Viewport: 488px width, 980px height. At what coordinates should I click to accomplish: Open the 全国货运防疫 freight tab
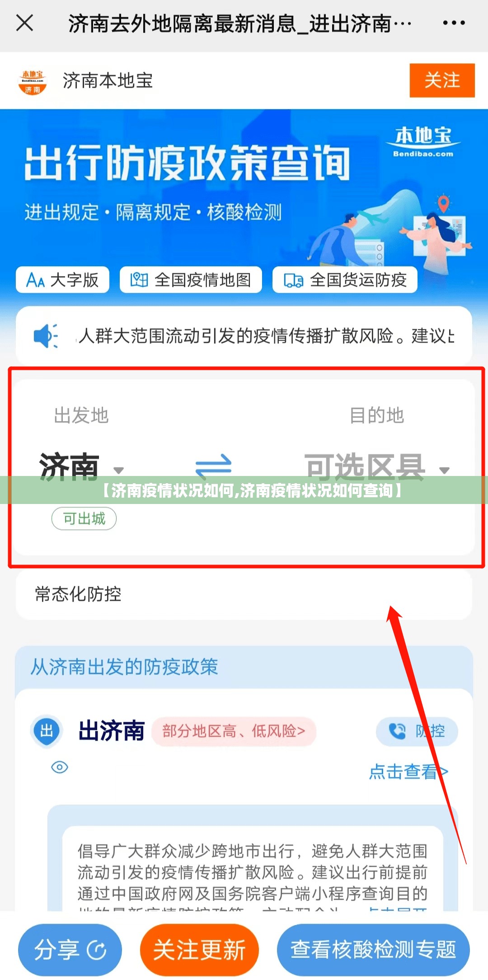tap(345, 280)
